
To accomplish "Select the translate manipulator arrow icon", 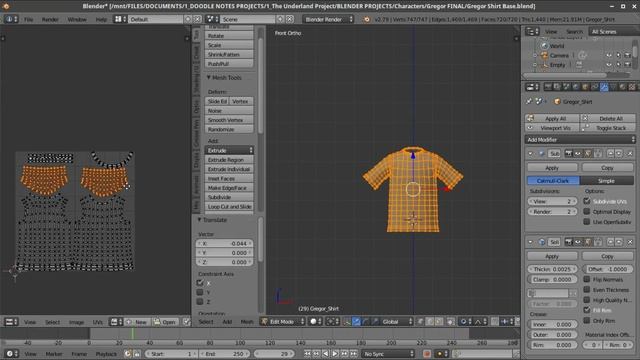I will [x=356, y=322].
